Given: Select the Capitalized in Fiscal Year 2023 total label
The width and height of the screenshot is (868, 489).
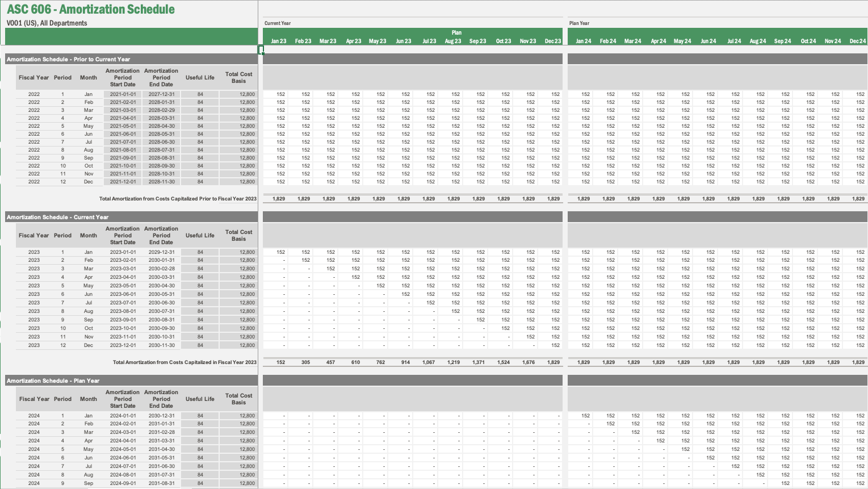Looking at the screenshot, I should (x=184, y=362).
